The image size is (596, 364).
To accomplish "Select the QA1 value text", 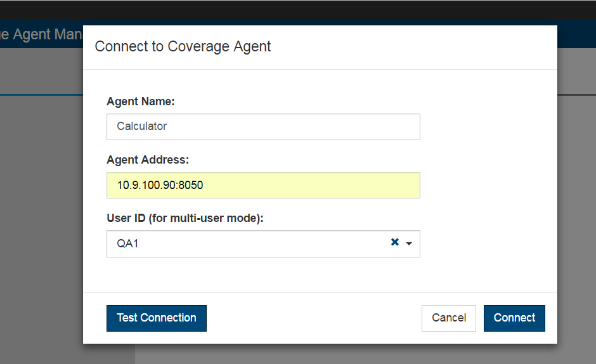I will point(127,244).
